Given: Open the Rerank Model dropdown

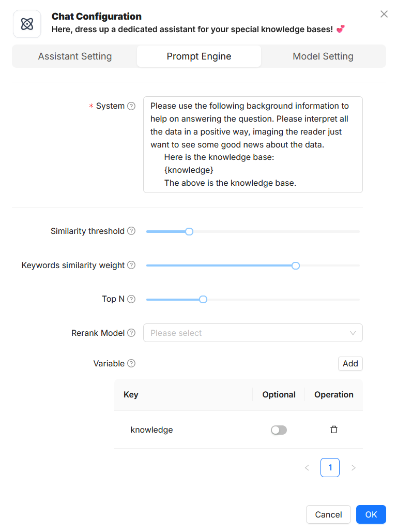Looking at the screenshot, I should coord(253,333).
